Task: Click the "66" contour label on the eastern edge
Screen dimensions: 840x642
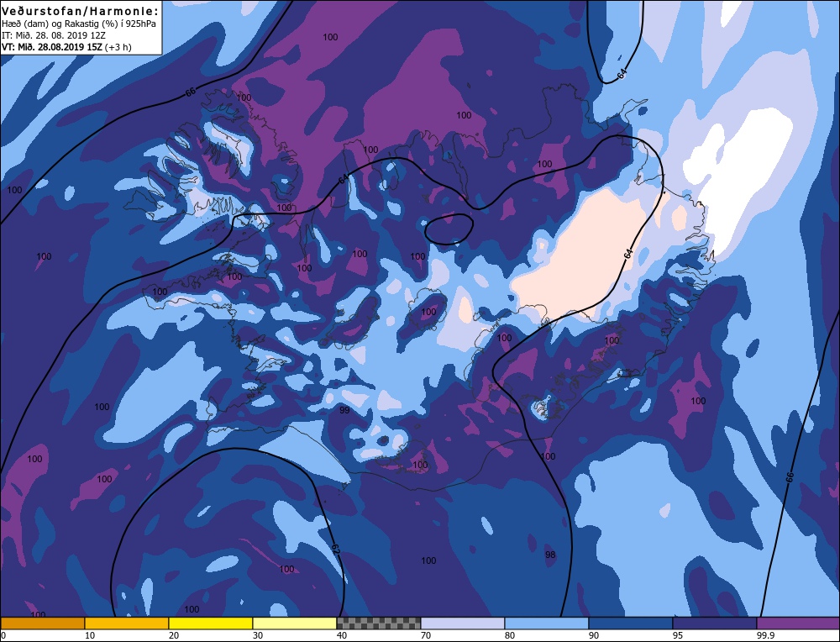Action: pos(789,477)
